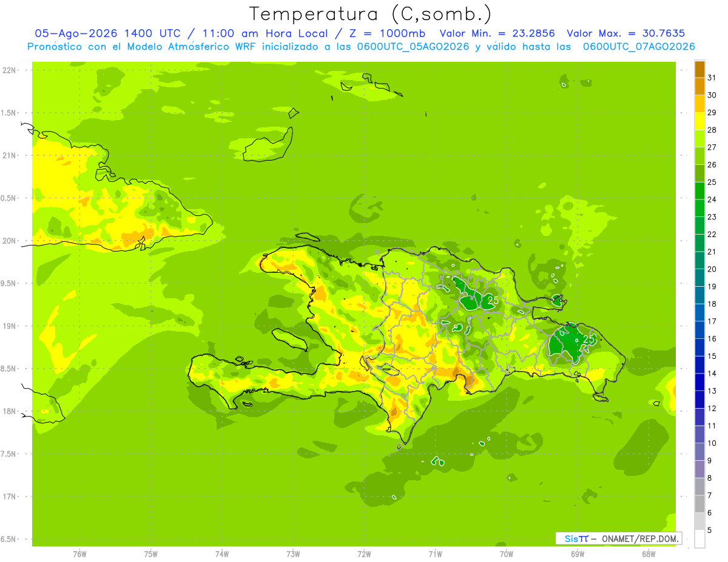The width and height of the screenshot is (728, 562).
Task: Click the "73W" longitude axis label
Action: (x=293, y=554)
